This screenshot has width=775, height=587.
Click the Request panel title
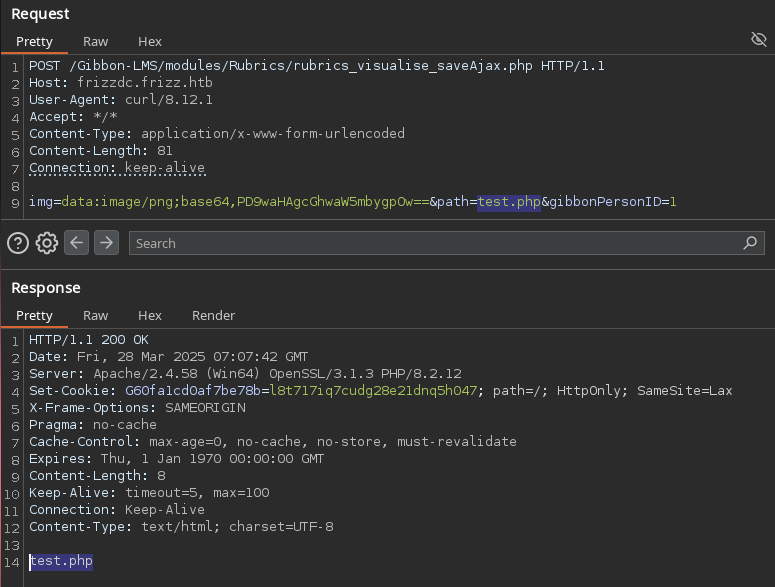tap(40, 14)
